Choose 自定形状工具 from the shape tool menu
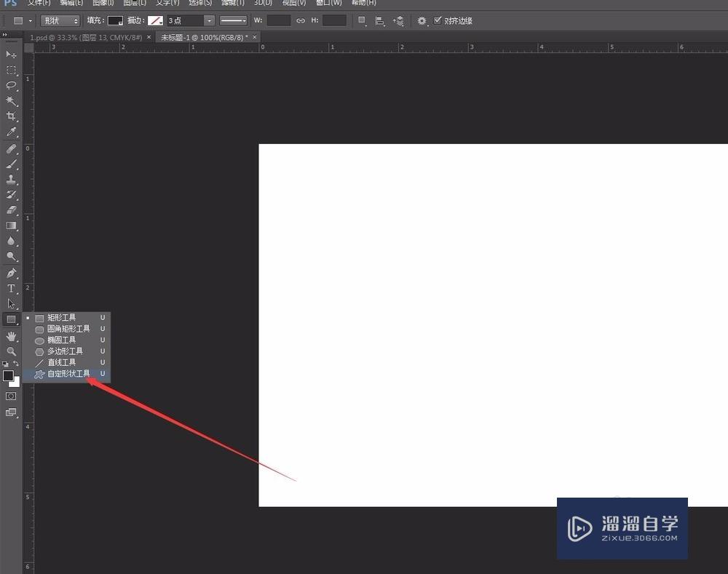728x574 pixels. pyautogui.click(x=68, y=373)
